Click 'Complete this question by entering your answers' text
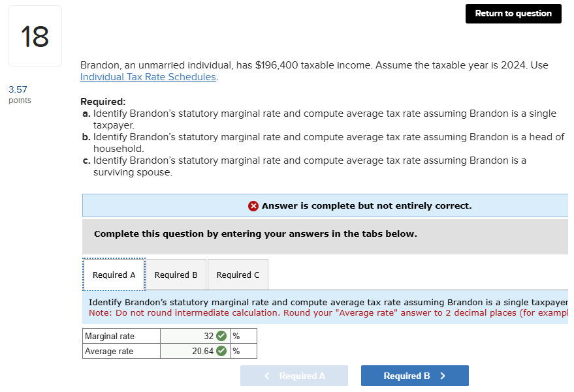Screen dimensions: 574x392 click(255, 234)
